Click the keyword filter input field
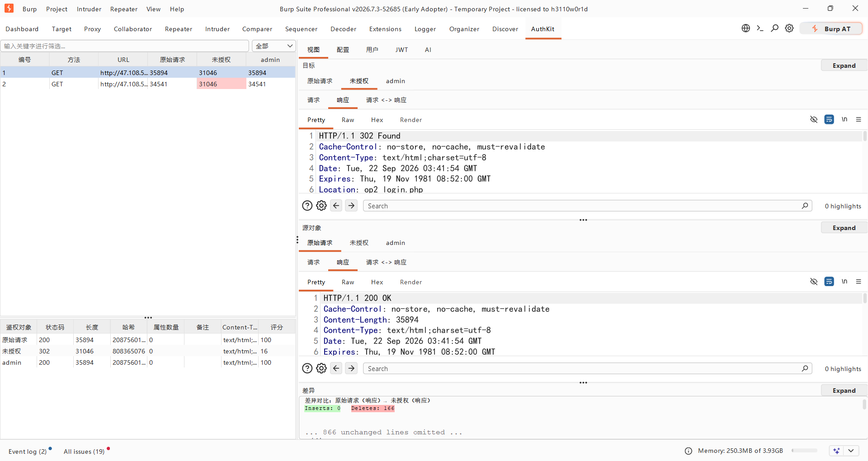This screenshot has height=461, width=868. tap(125, 46)
